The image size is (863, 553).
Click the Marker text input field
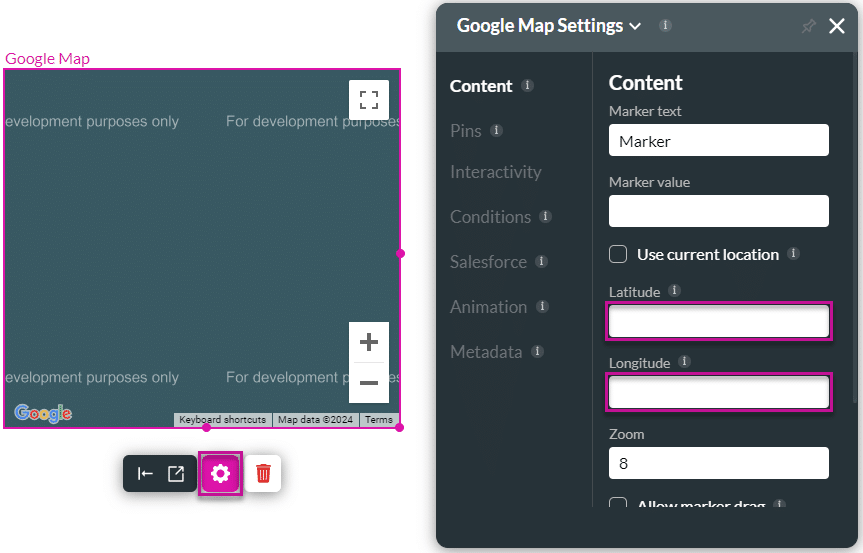click(x=718, y=141)
